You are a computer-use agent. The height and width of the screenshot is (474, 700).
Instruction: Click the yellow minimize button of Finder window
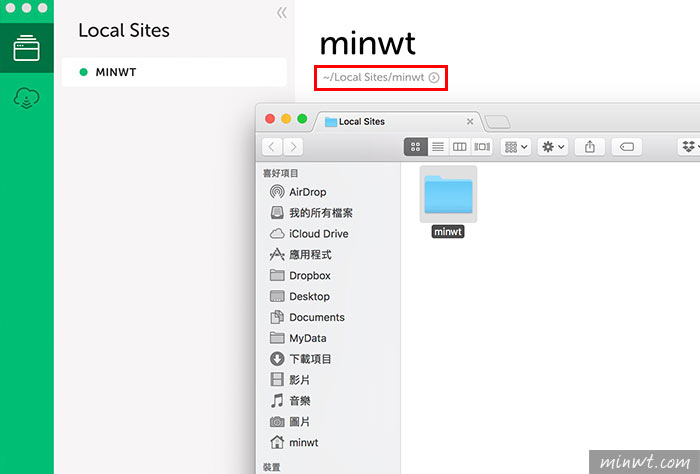click(x=286, y=119)
